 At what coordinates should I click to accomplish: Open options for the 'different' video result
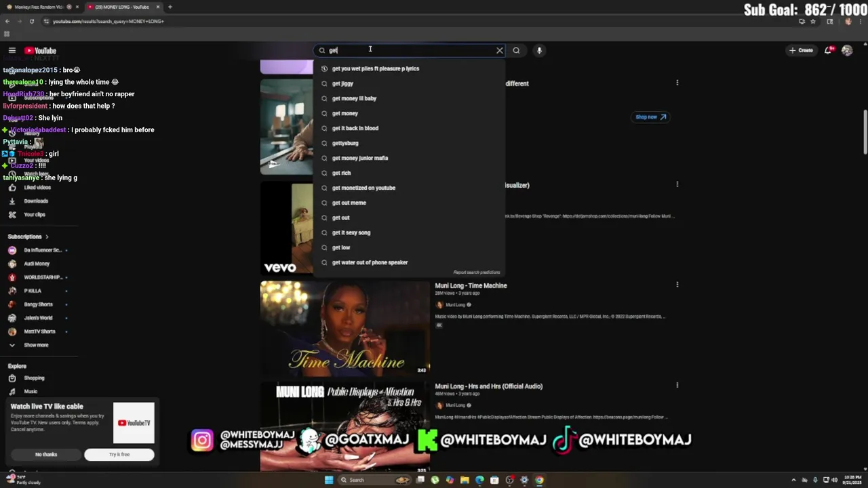click(677, 83)
